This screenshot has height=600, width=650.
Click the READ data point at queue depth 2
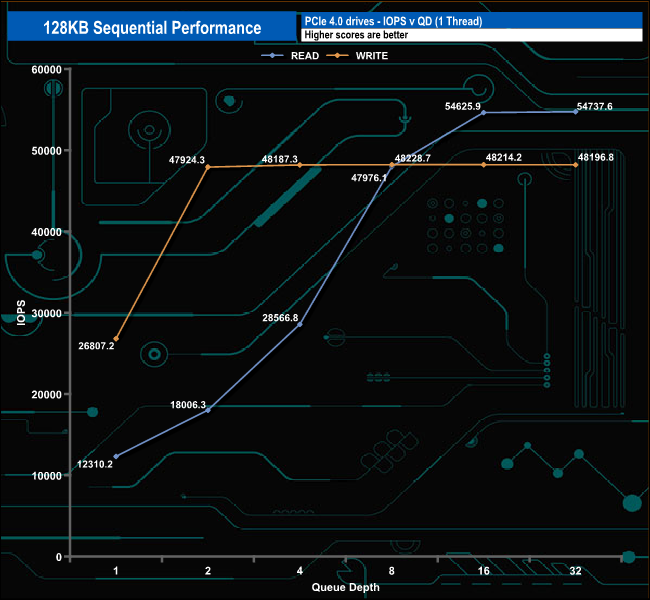point(208,410)
